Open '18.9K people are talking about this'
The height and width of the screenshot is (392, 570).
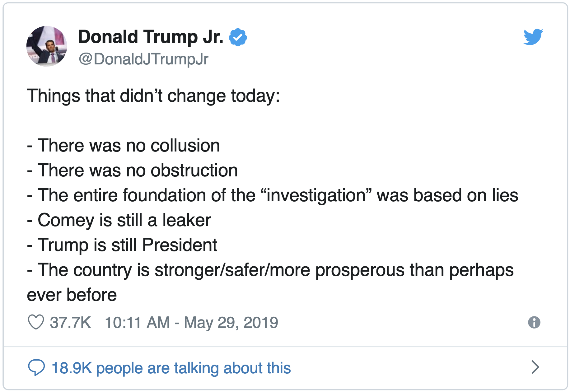point(171,368)
